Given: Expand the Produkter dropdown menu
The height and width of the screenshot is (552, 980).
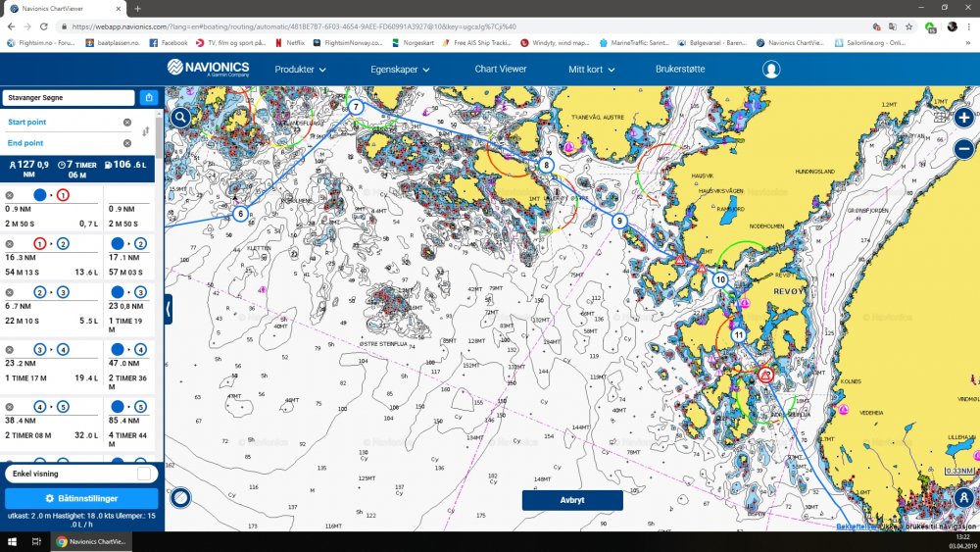Looking at the screenshot, I should tap(300, 70).
